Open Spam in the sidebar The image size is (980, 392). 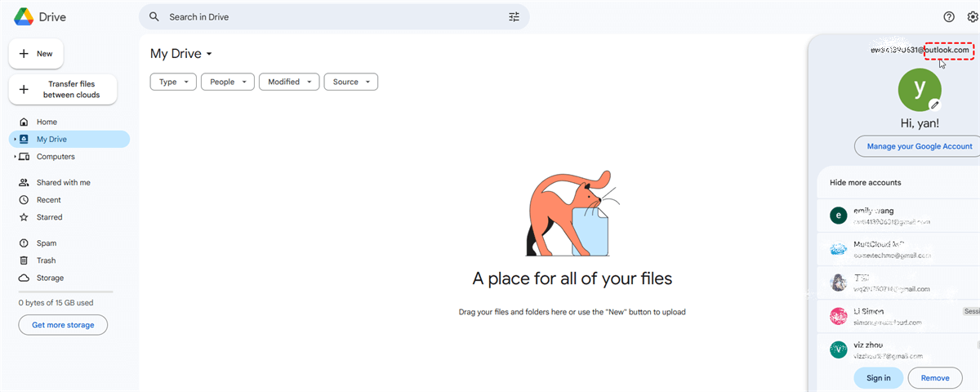pyautogui.click(x=69, y=243)
